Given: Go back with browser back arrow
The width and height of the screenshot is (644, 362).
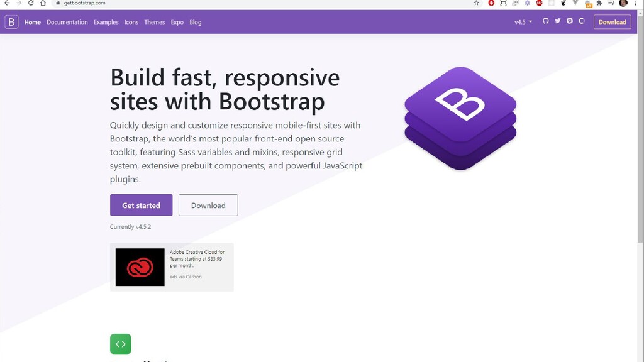Looking at the screenshot, I should [x=7, y=3].
